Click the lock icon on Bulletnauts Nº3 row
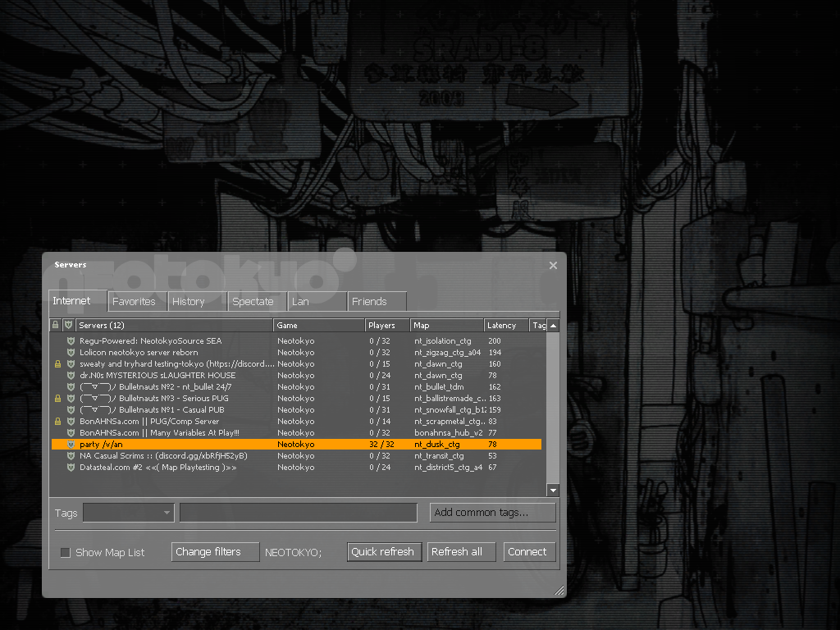Screen dimensions: 840x630 click(58, 398)
